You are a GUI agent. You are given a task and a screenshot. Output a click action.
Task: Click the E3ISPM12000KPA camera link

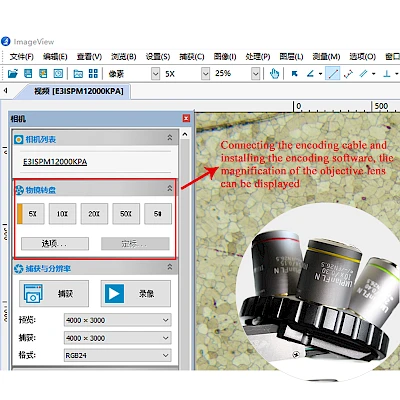click(x=55, y=162)
